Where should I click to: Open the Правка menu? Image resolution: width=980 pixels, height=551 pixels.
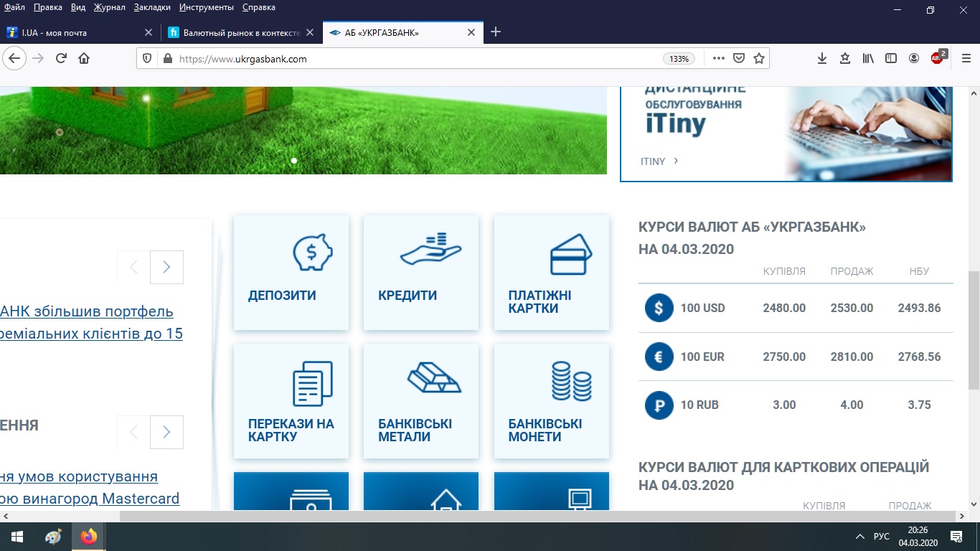[x=48, y=7]
